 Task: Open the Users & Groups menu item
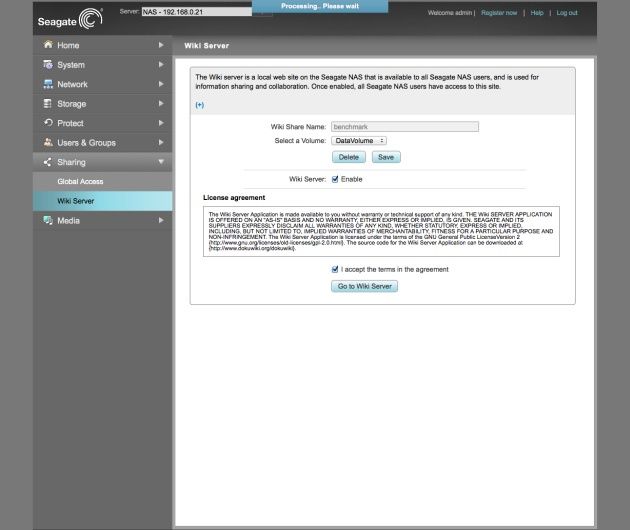click(x=102, y=143)
